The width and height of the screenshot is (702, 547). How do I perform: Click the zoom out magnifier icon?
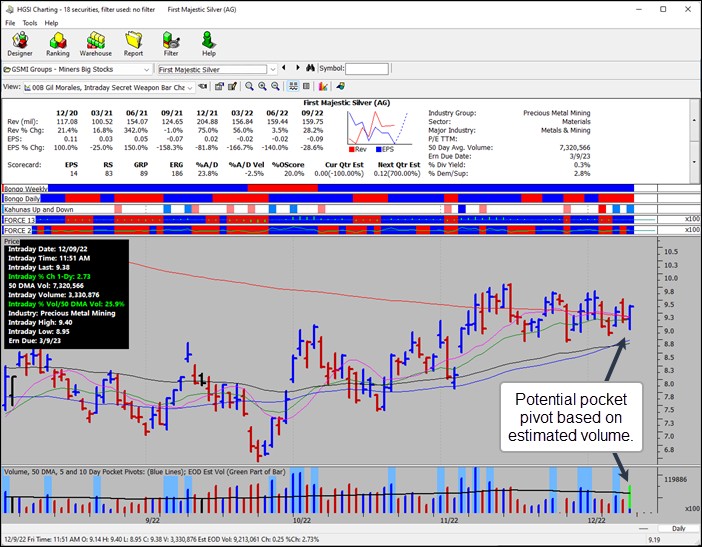(275, 86)
